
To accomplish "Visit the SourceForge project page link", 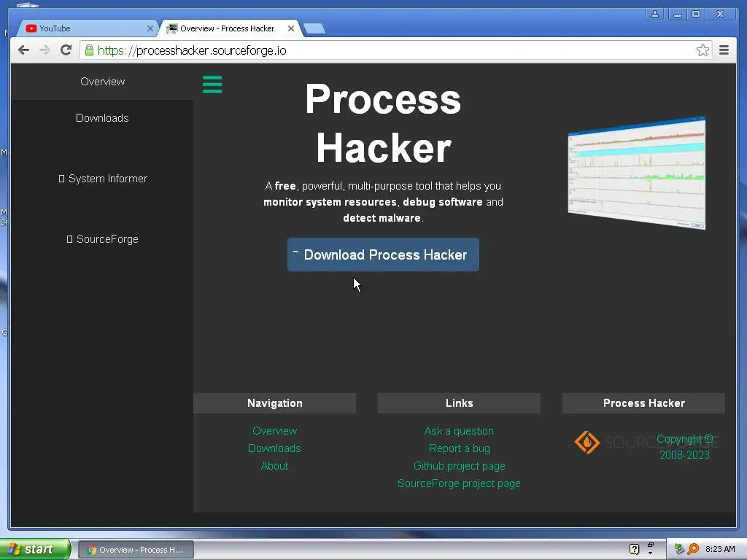I will tap(459, 484).
